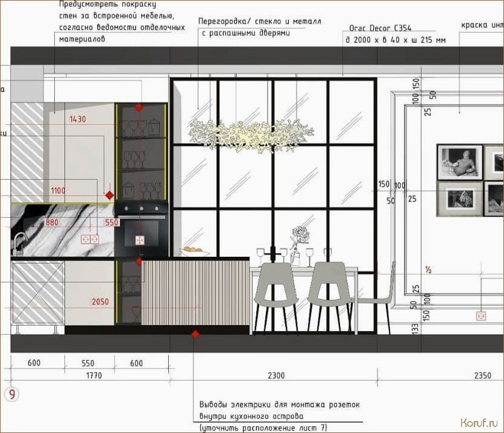
Task: Select the 2300 dimension text
Action: [x=275, y=376]
